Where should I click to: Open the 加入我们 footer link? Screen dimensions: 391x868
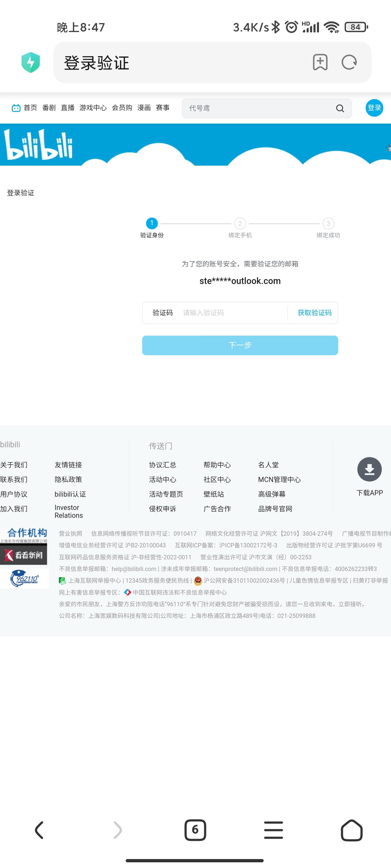(14, 509)
